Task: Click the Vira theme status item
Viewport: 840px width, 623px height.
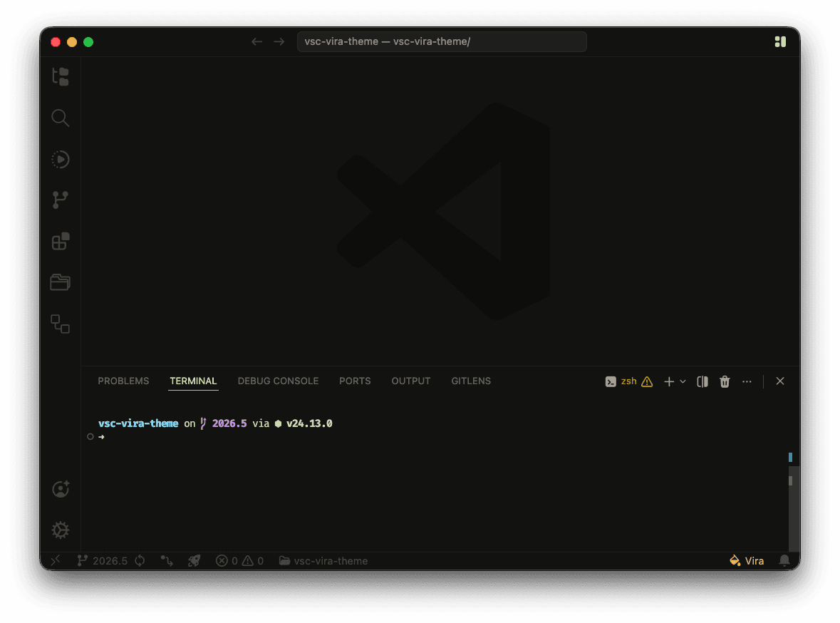Action: click(747, 561)
